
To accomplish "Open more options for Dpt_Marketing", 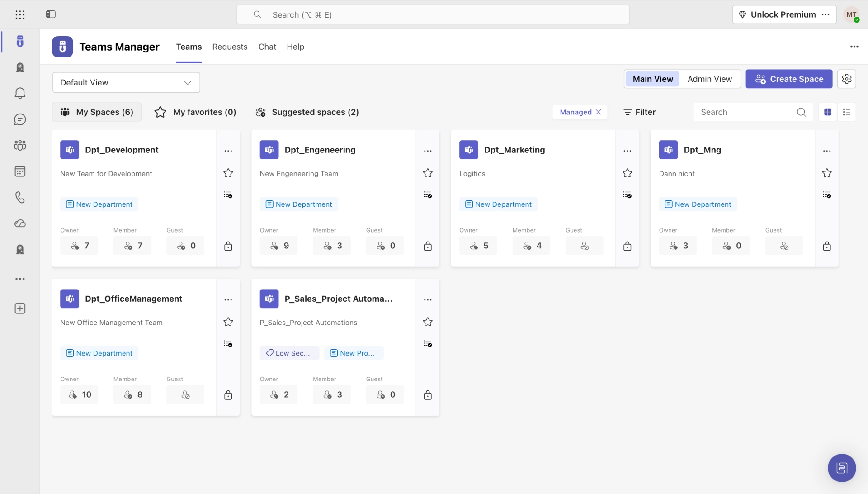I will 627,151.
